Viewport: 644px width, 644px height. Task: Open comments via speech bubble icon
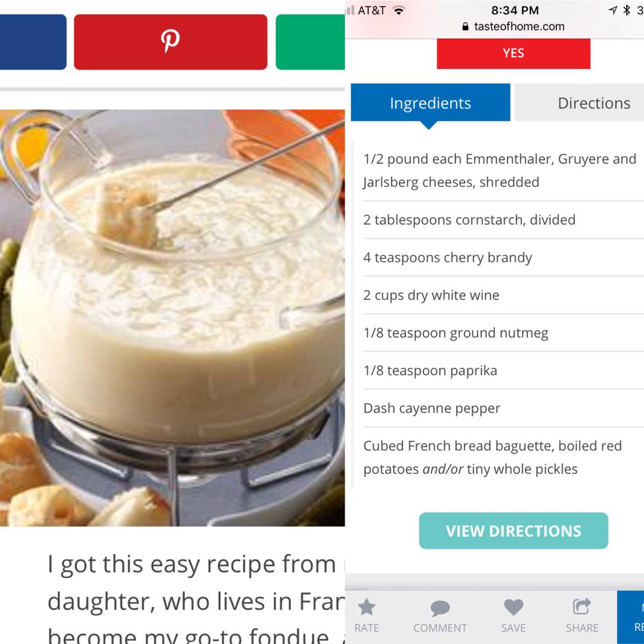(x=440, y=608)
